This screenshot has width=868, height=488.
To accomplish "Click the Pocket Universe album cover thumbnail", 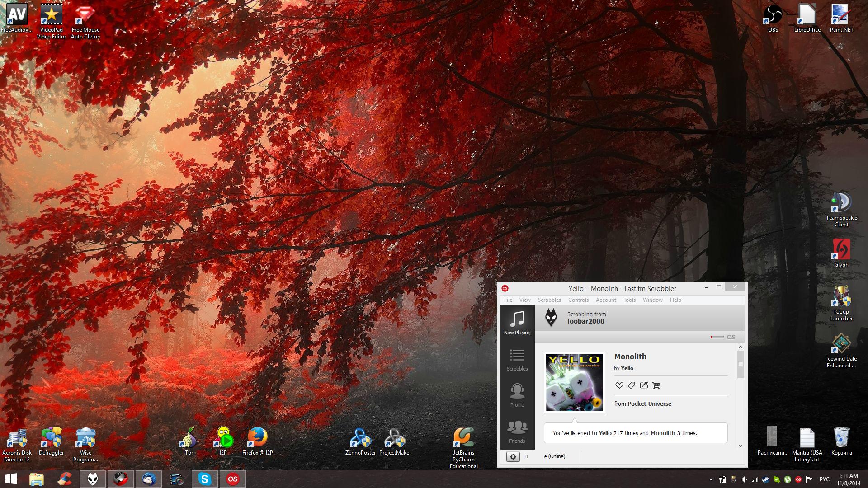I will [574, 383].
